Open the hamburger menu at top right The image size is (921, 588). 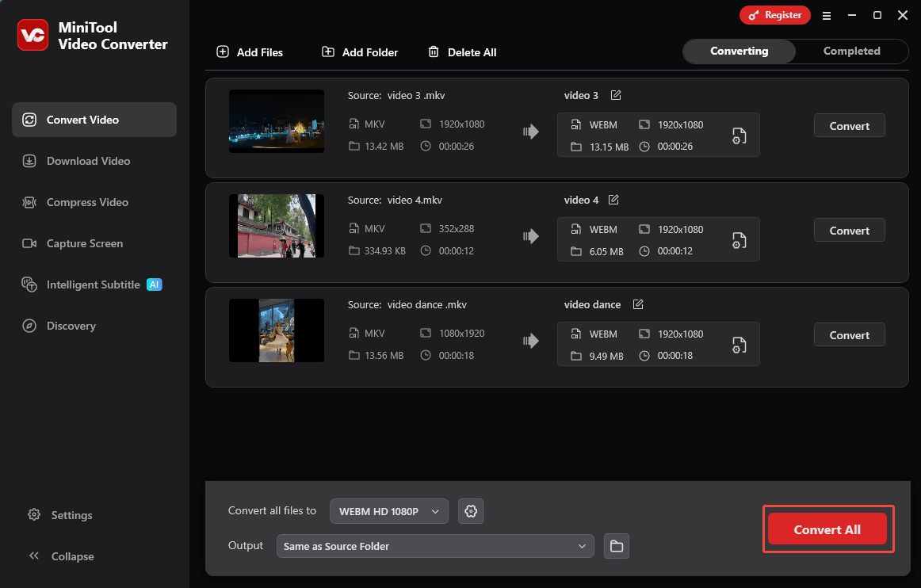(x=827, y=15)
